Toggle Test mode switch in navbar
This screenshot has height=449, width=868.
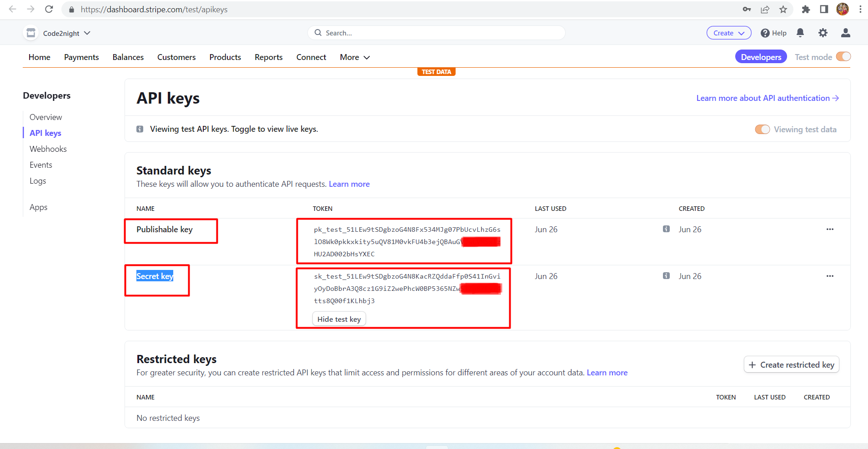pyautogui.click(x=843, y=57)
